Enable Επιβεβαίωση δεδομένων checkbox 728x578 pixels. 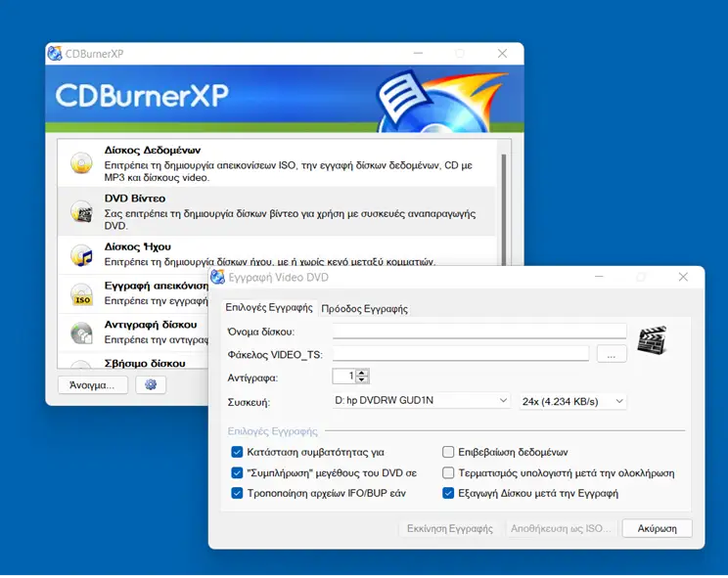[x=448, y=452]
